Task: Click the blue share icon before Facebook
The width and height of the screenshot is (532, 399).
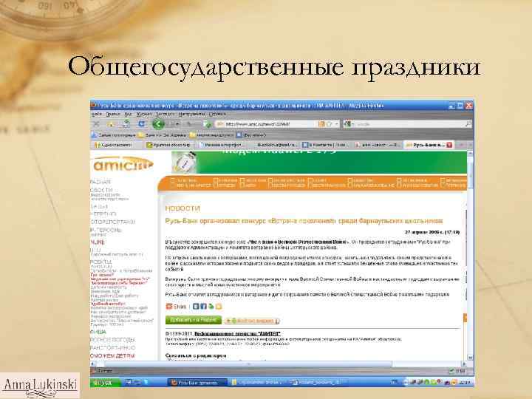Action: 196,307
